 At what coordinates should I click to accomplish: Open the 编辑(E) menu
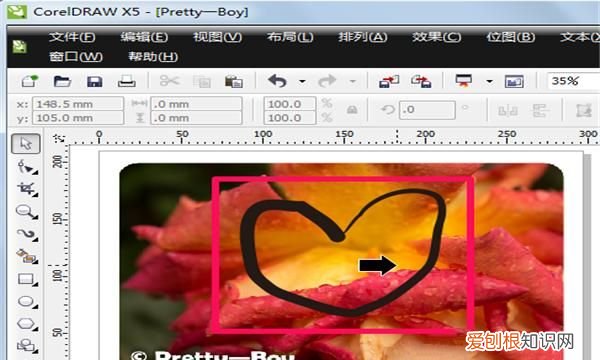pos(144,37)
